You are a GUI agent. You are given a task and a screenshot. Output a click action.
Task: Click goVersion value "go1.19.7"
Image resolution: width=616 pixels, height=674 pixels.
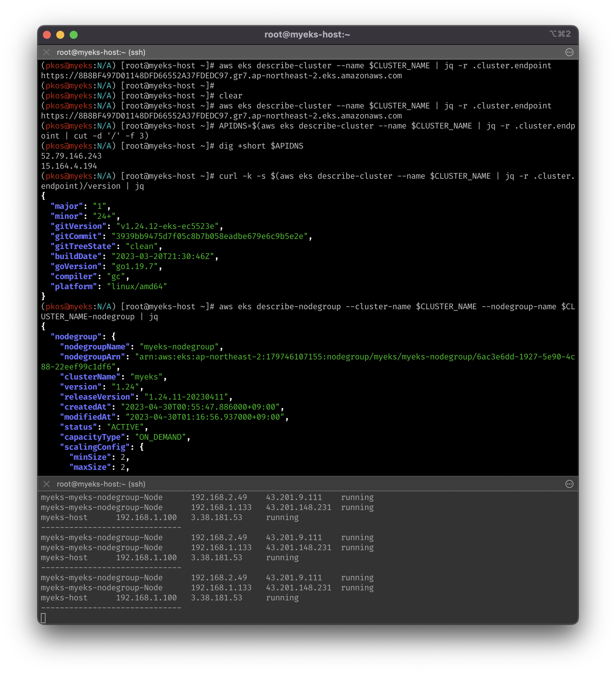(135, 266)
